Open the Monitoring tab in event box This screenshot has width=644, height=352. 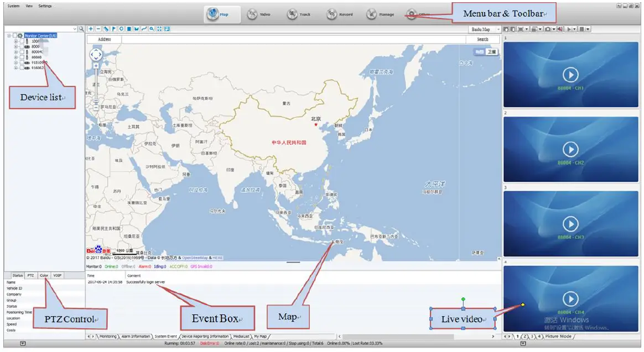pos(107,337)
